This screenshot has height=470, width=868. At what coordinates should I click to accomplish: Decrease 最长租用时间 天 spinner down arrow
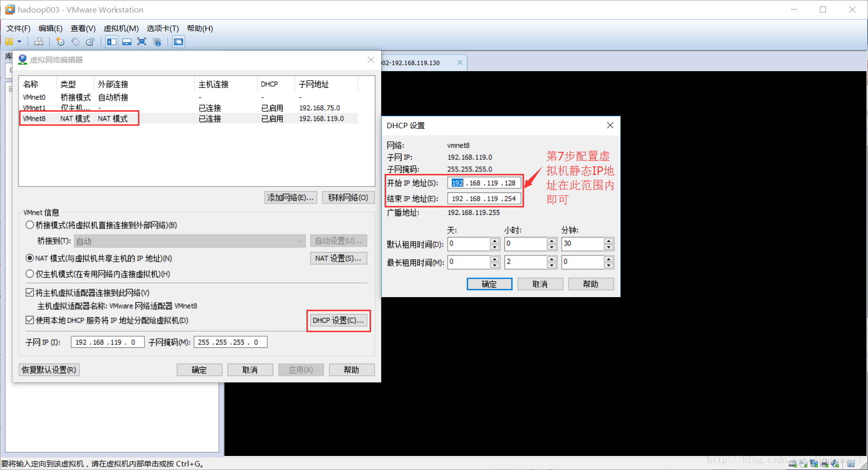tap(495, 265)
